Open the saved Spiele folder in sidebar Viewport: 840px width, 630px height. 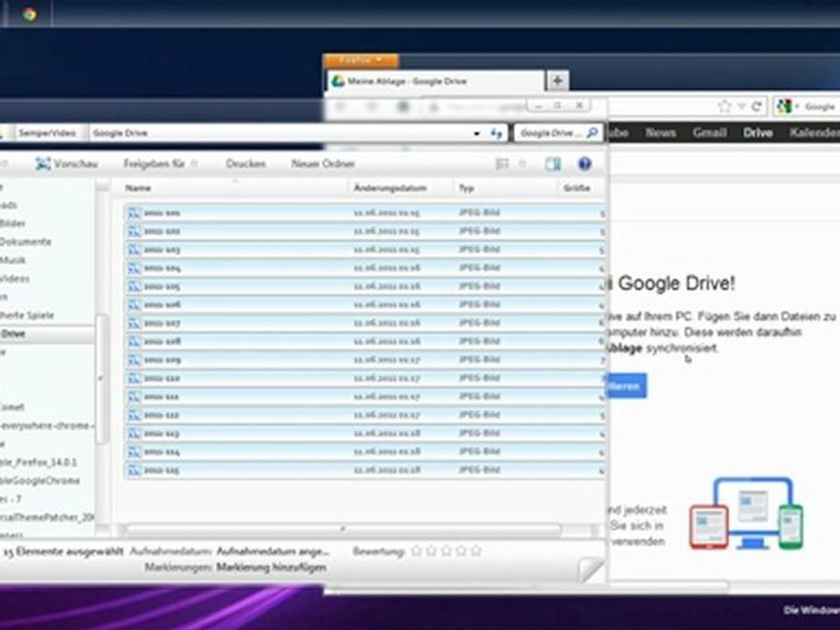click(x=27, y=316)
